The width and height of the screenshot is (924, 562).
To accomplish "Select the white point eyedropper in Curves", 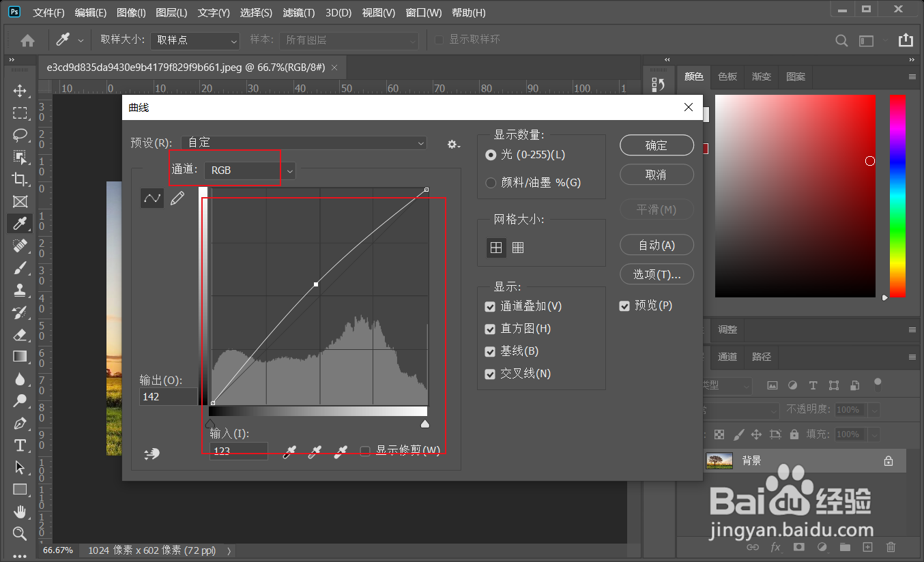I will 340,452.
